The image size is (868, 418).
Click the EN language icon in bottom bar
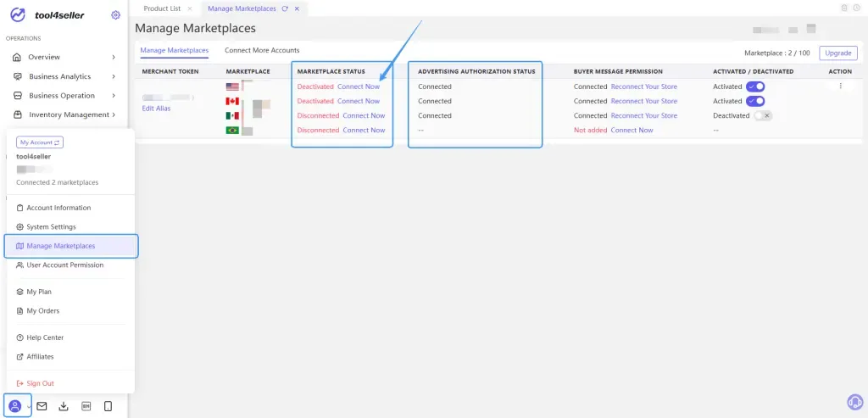86,406
